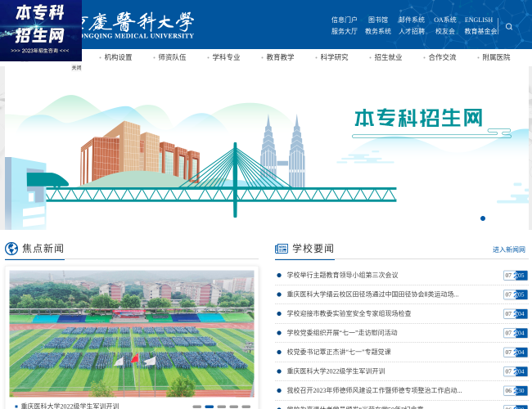Open 教务系统 link
Image resolution: width=532 pixels, height=409 pixels.
[377, 31]
